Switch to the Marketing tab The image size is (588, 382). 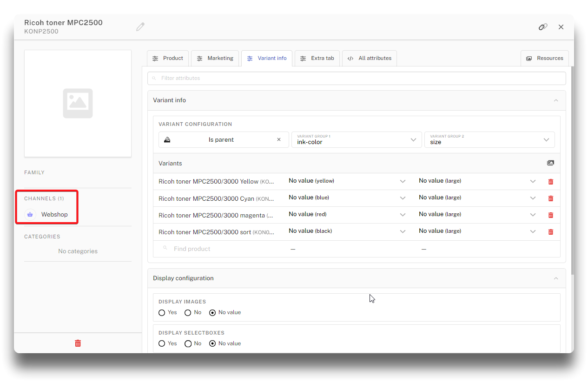point(215,59)
